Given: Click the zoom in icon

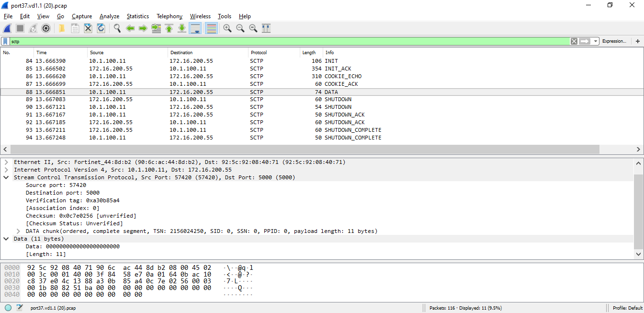Looking at the screenshot, I should [x=227, y=29].
